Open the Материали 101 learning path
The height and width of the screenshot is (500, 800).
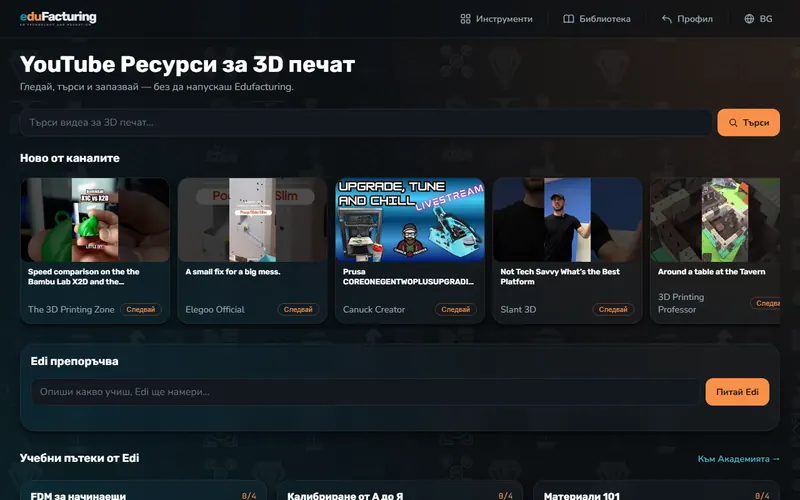coord(656,490)
